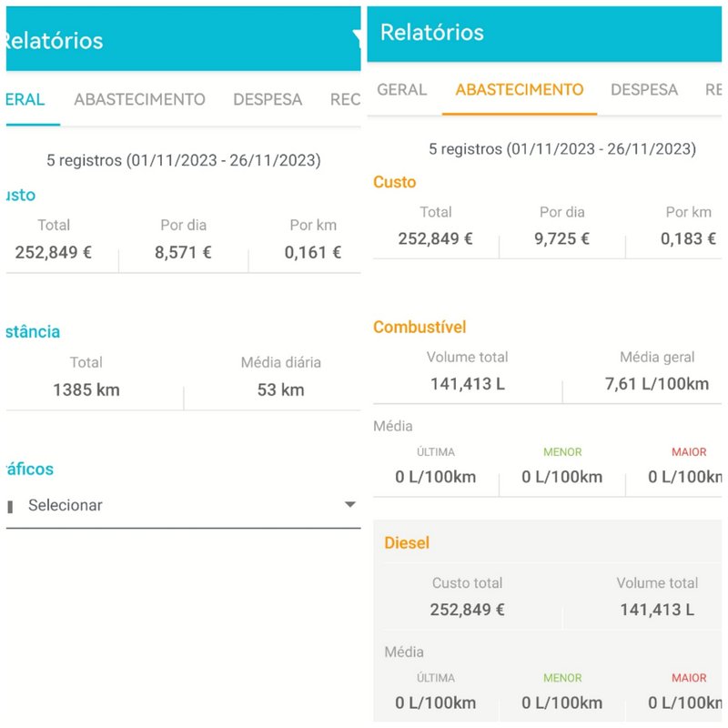
Task: Open the DESPESA tab in left screen
Action: point(268,99)
